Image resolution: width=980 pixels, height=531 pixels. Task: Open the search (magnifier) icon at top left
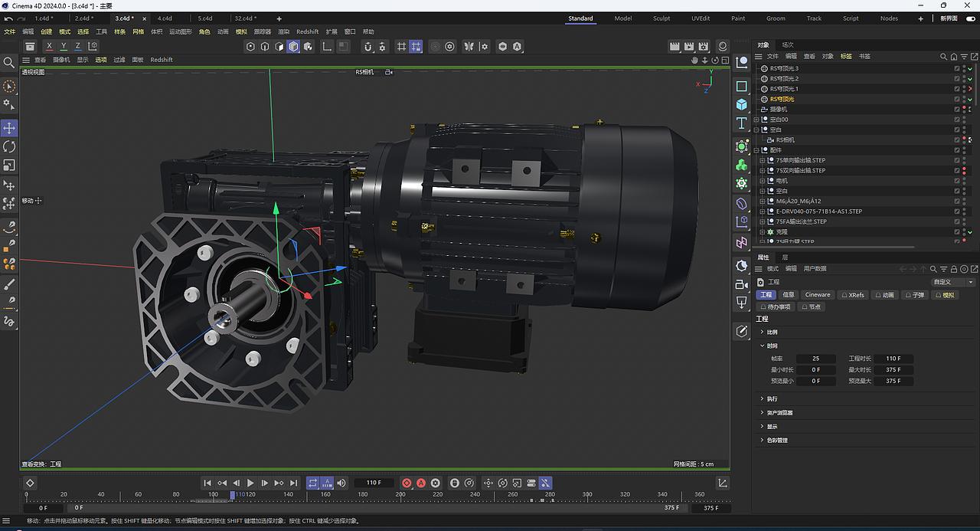click(x=9, y=62)
